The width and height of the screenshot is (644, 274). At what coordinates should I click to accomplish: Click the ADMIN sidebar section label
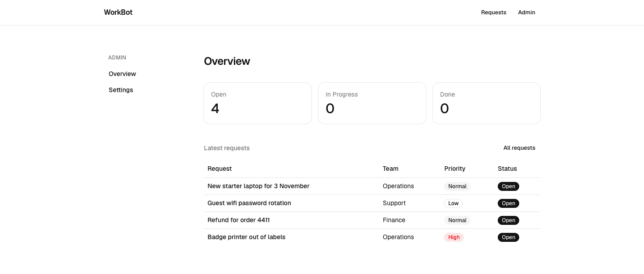[117, 58]
